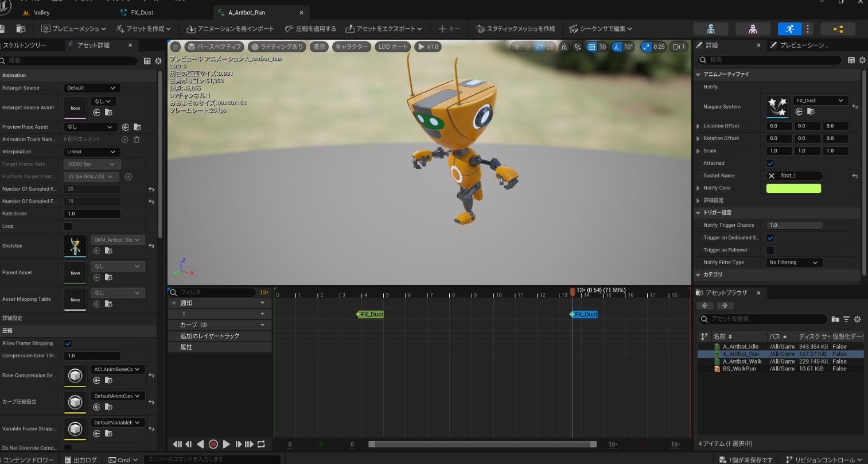Expand the Notify Color property
Screen dimensions: 868x464
click(698, 188)
